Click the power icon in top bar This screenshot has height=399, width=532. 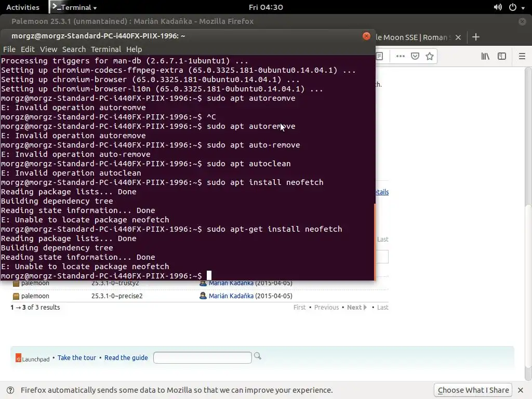coord(513,7)
